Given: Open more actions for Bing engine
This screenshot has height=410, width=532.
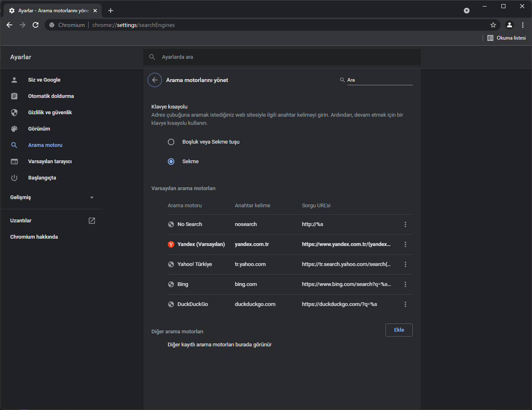Looking at the screenshot, I should pyautogui.click(x=405, y=284).
